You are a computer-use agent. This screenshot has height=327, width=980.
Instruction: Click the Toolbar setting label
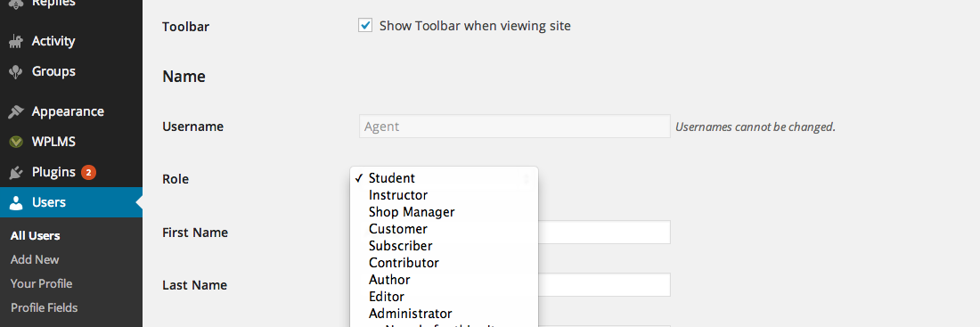coord(185,27)
